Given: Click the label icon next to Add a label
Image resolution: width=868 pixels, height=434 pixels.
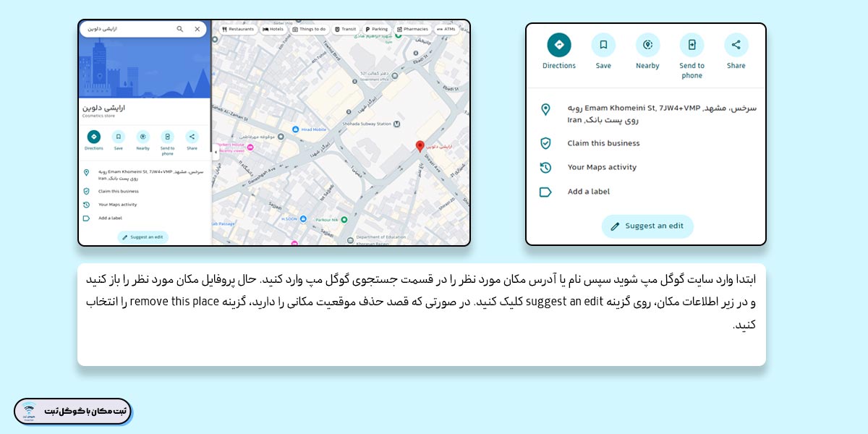Looking at the screenshot, I should [545, 192].
